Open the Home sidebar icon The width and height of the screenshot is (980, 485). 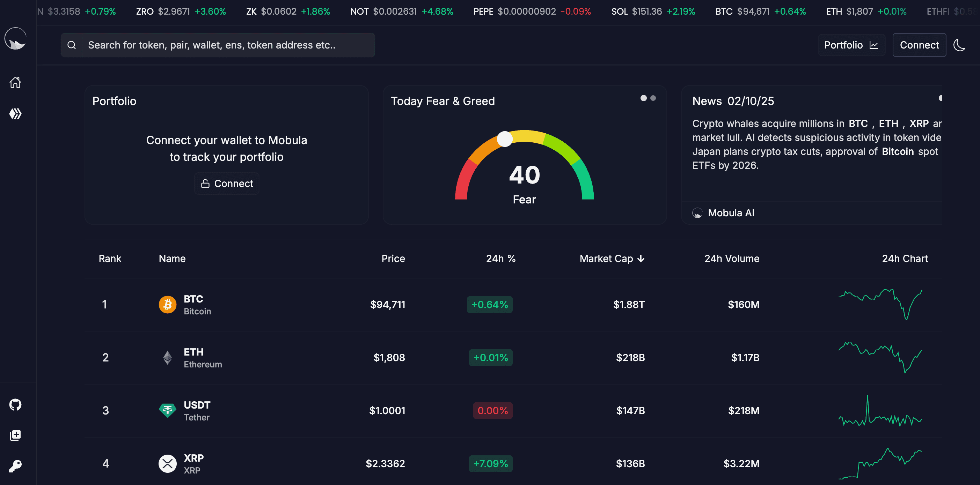click(15, 82)
